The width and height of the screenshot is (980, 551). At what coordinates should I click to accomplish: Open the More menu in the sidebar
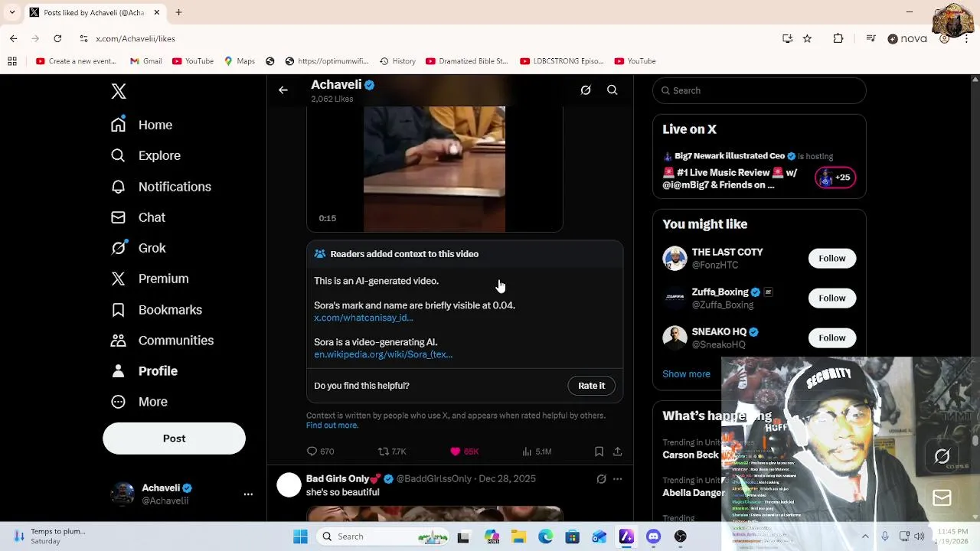pos(139,402)
